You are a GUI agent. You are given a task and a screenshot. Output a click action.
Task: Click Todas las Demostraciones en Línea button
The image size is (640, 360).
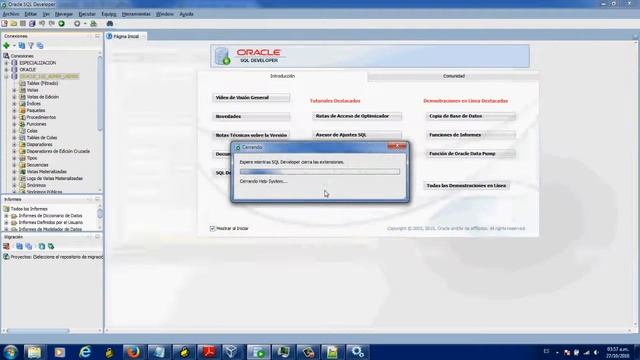tap(467, 186)
